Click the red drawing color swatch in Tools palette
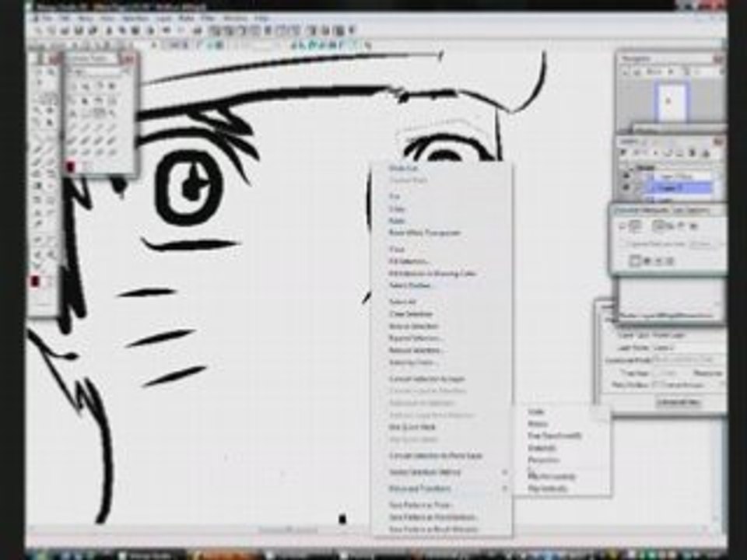 [x=35, y=282]
